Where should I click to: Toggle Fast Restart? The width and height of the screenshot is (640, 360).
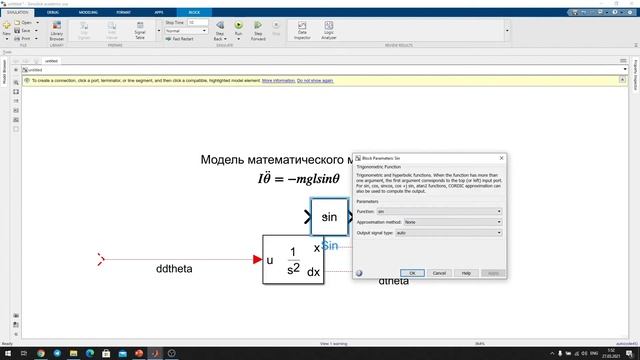pos(180,39)
